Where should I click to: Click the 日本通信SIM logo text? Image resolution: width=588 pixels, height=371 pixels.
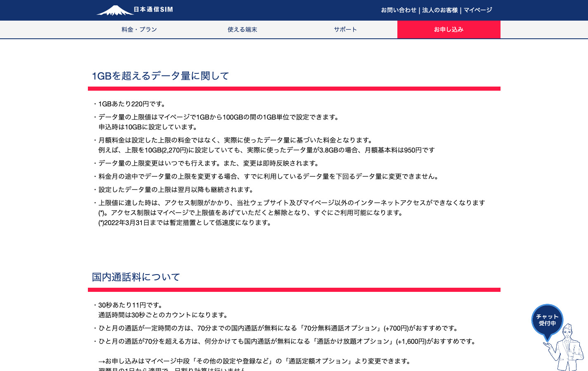(x=153, y=9)
